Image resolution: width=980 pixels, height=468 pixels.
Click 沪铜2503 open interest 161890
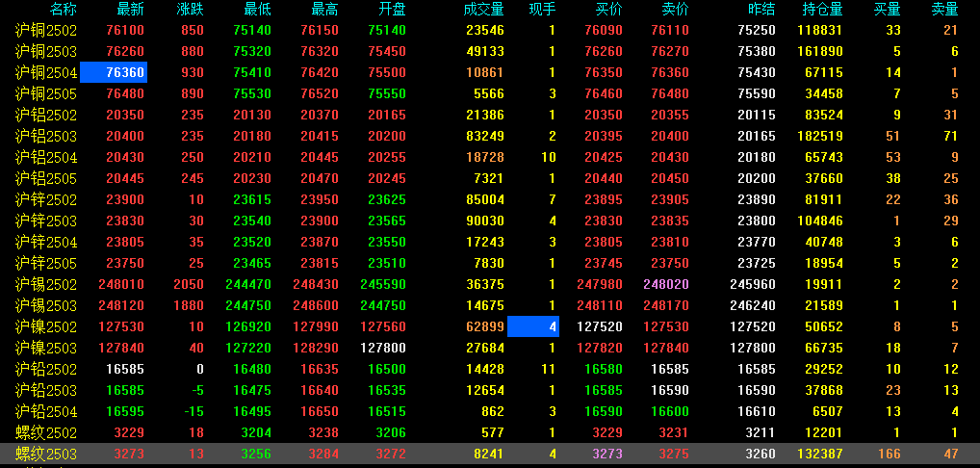point(820,51)
